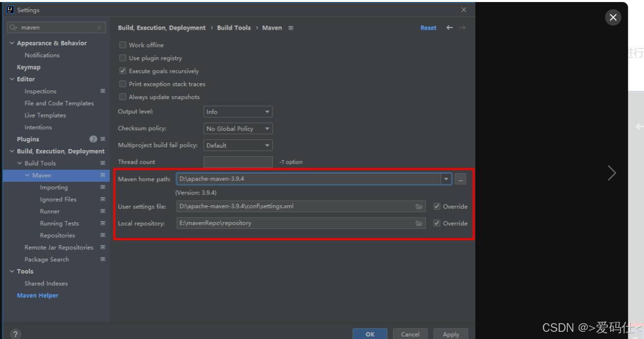Open the Output level dropdown

pyautogui.click(x=238, y=111)
